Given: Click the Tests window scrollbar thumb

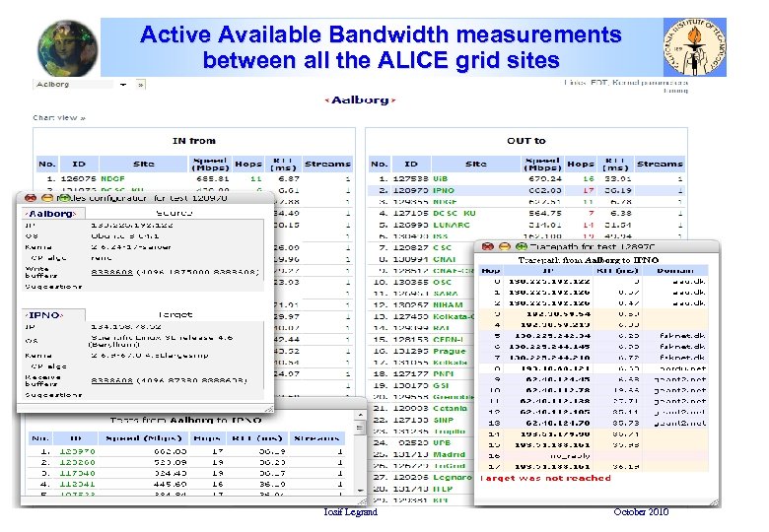Looking at the screenshot, I should point(360,429).
